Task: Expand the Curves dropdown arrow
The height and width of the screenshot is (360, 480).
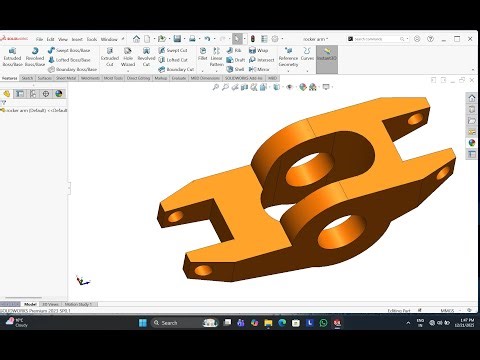Action: pyautogui.click(x=307, y=71)
